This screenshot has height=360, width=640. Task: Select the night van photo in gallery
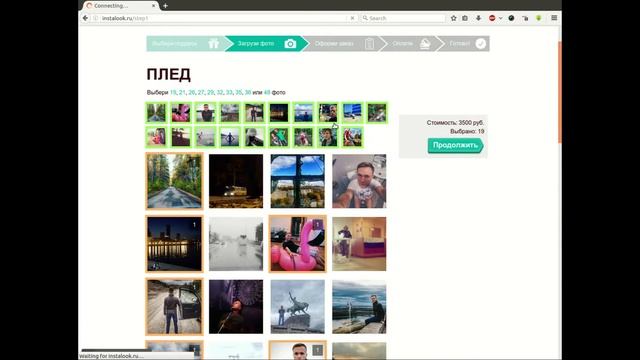(236, 181)
